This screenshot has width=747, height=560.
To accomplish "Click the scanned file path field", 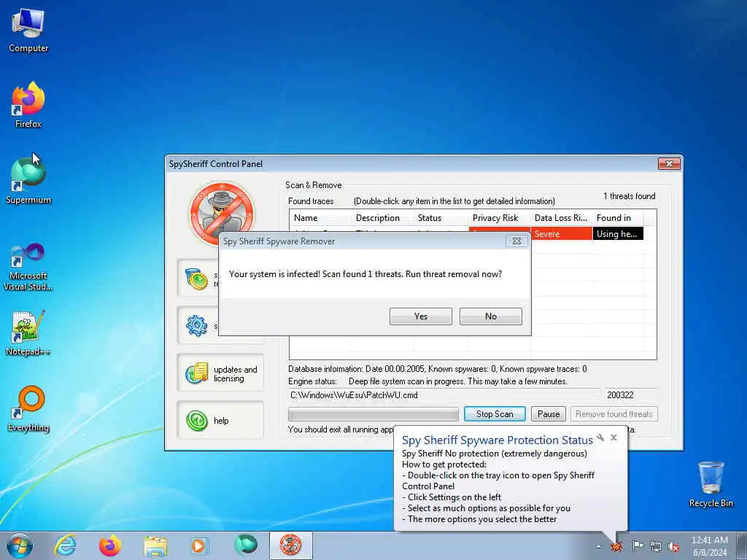I will tap(444, 394).
